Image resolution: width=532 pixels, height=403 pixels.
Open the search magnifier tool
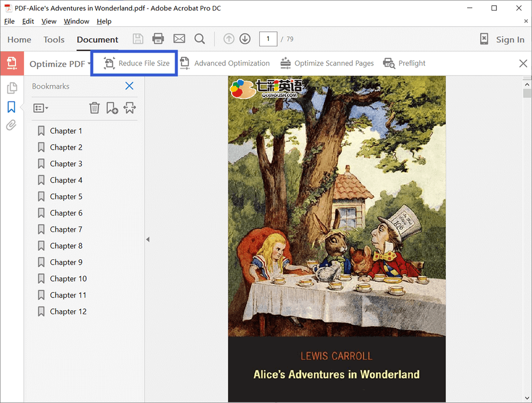point(199,39)
